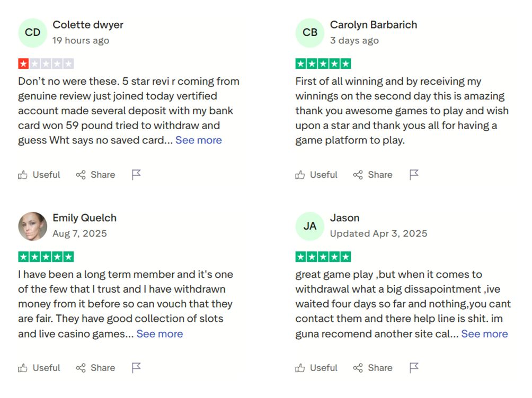
Task: Click the five-star rating on Carolyn's review
Action: (x=323, y=63)
